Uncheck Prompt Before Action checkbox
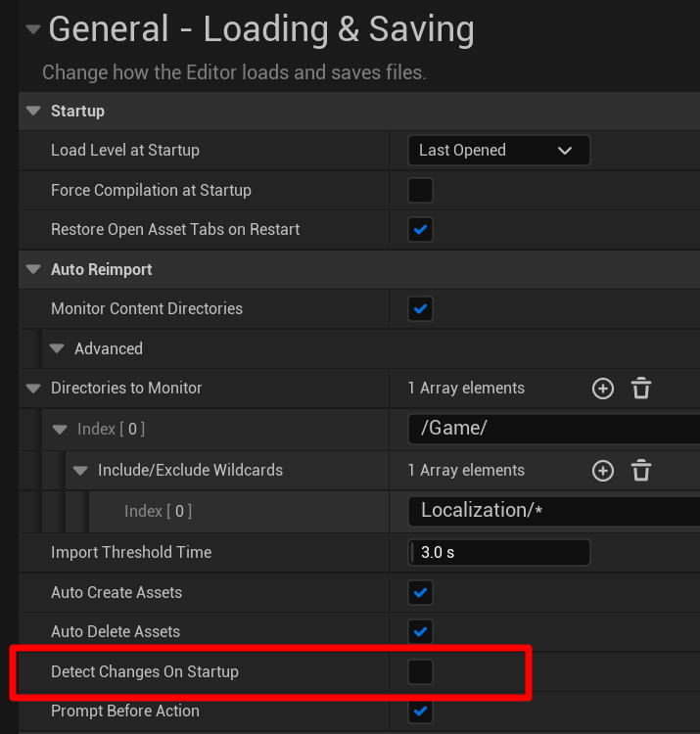Screen dimensions: 700x734 click(x=420, y=711)
